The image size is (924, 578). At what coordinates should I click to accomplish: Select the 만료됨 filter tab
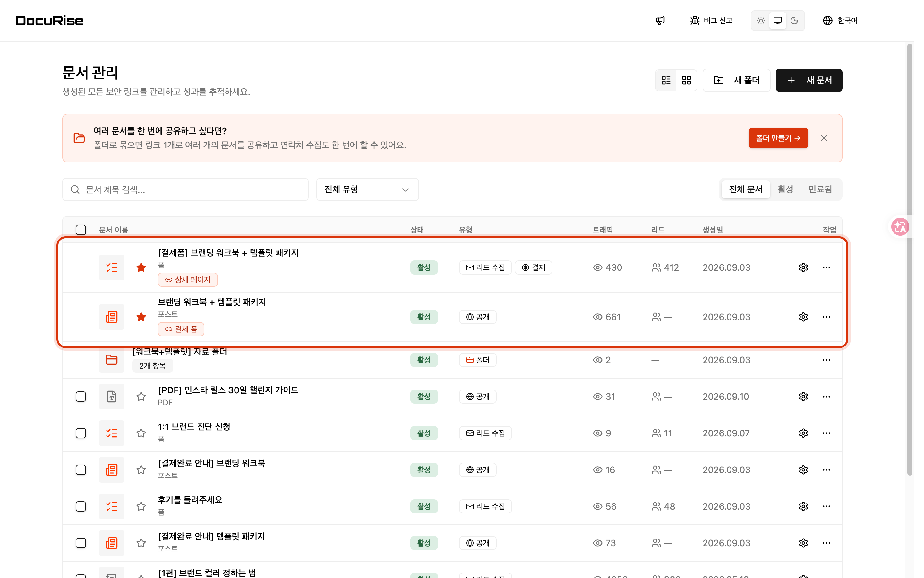coord(820,189)
